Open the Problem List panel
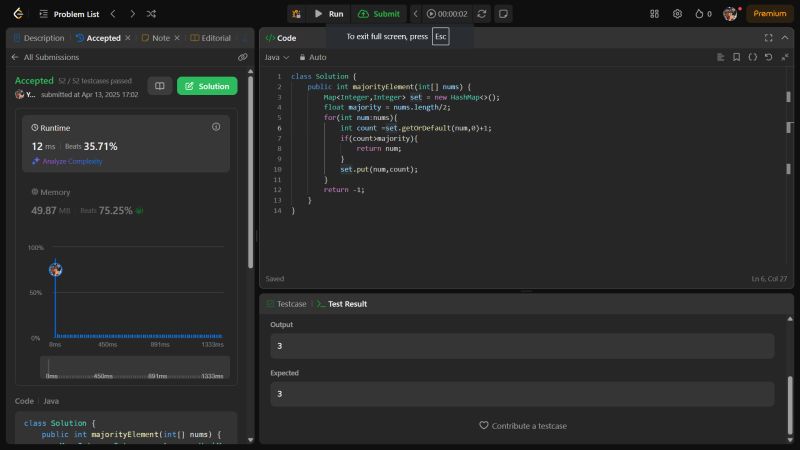Screen dimensions: 800x450 click(x=69, y=14)
